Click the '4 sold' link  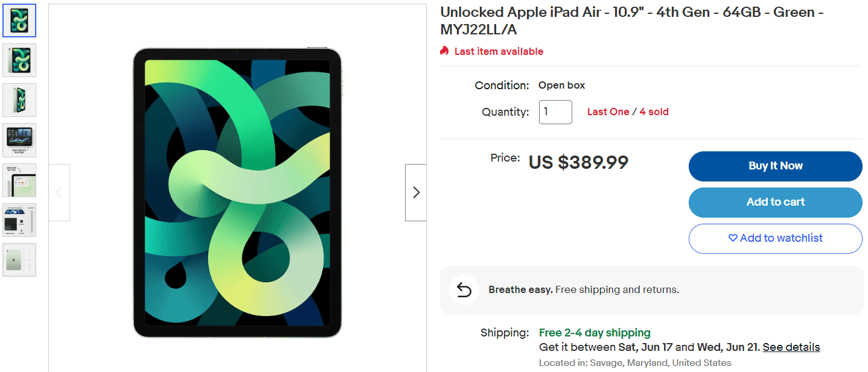tap(654, 112)
